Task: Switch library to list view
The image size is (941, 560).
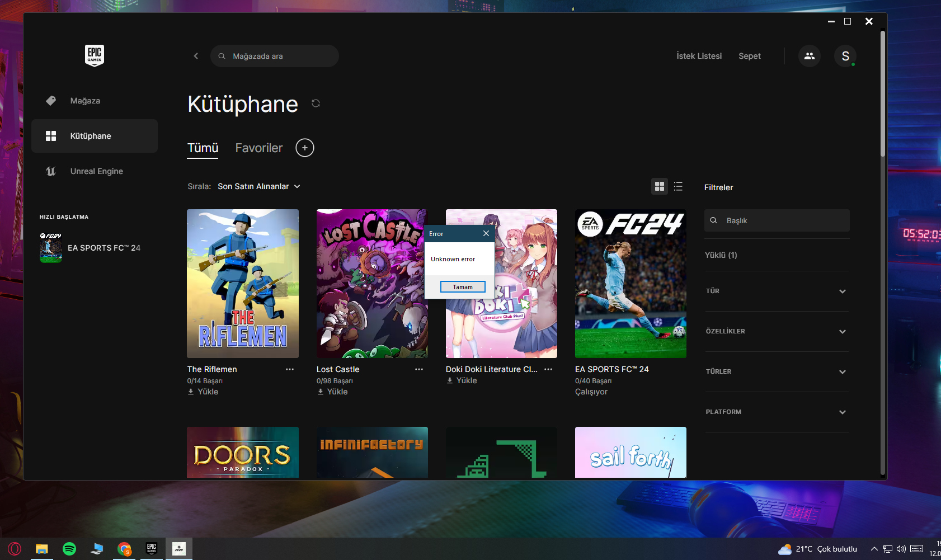Action: coord(678,186)
